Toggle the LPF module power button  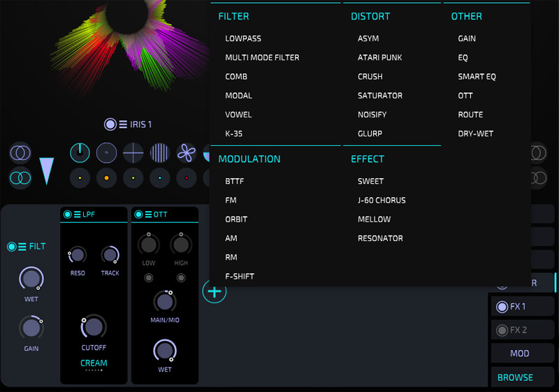point(68,215)
